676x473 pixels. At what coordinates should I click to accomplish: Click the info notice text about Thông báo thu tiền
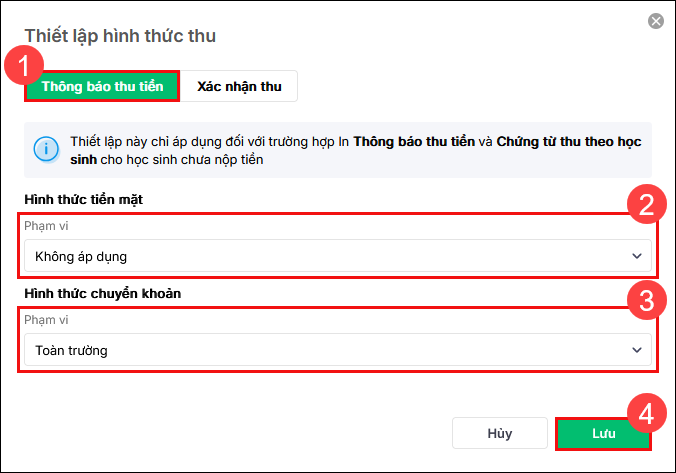pos(355,150)
